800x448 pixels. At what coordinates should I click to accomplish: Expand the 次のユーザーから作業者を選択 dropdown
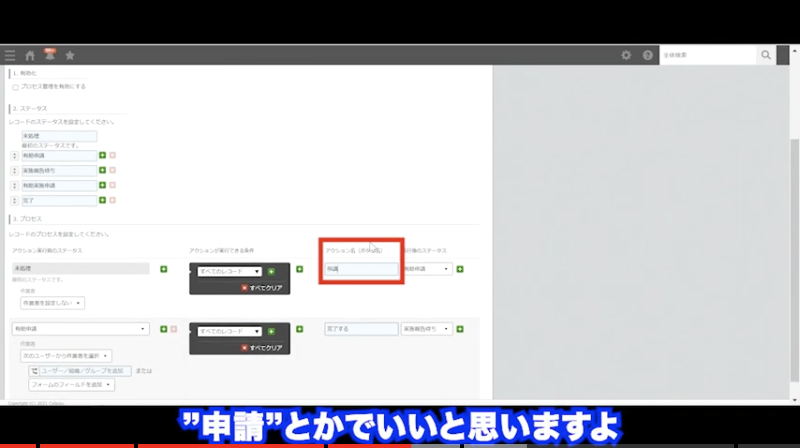pos(66,355)
